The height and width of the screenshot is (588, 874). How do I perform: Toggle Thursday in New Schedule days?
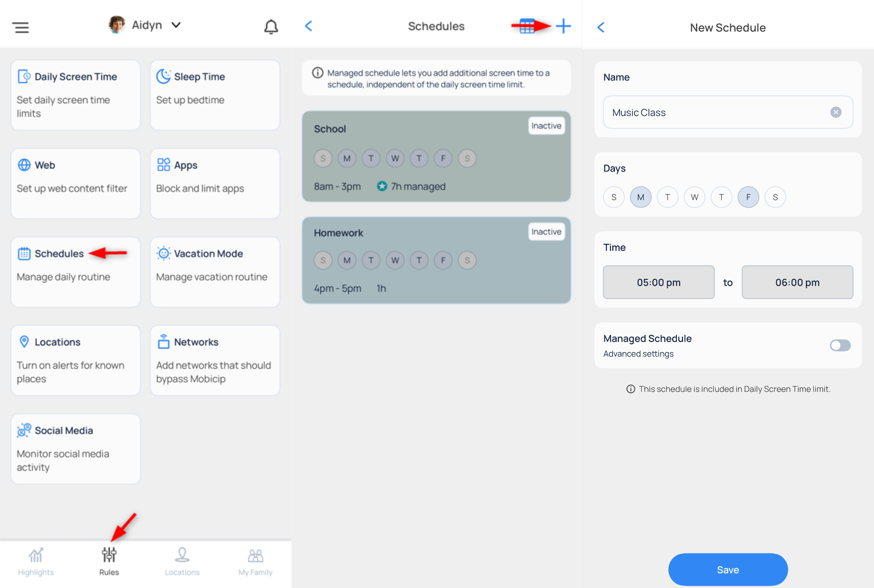click(721, 197)
